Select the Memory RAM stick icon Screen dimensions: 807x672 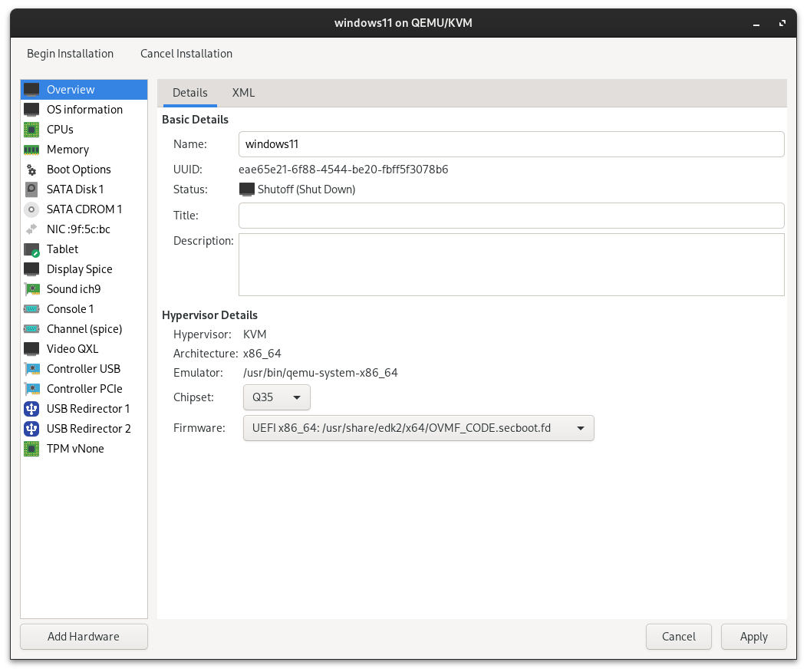(x=31, y=150)
